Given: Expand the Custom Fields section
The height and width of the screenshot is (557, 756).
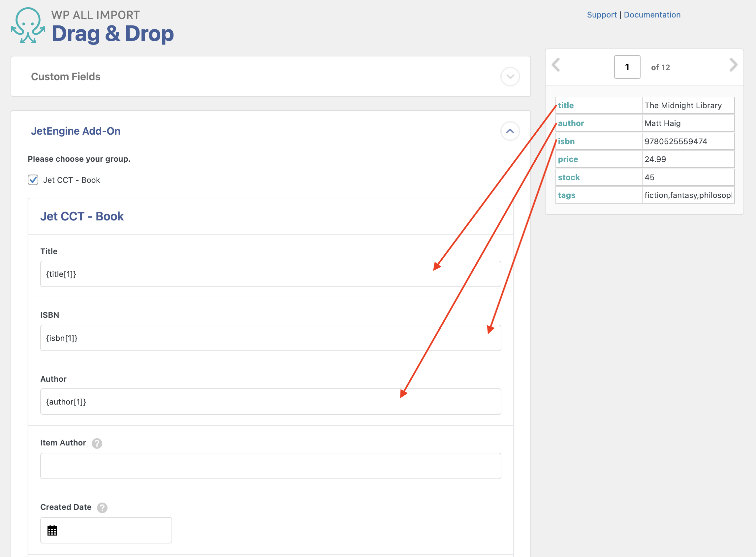Looking at the screenshot, I should (x=510, y=77).
